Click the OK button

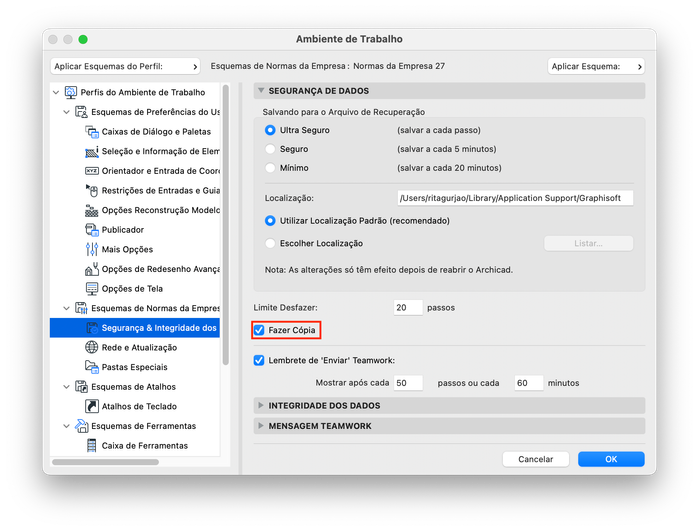(611, 459)
